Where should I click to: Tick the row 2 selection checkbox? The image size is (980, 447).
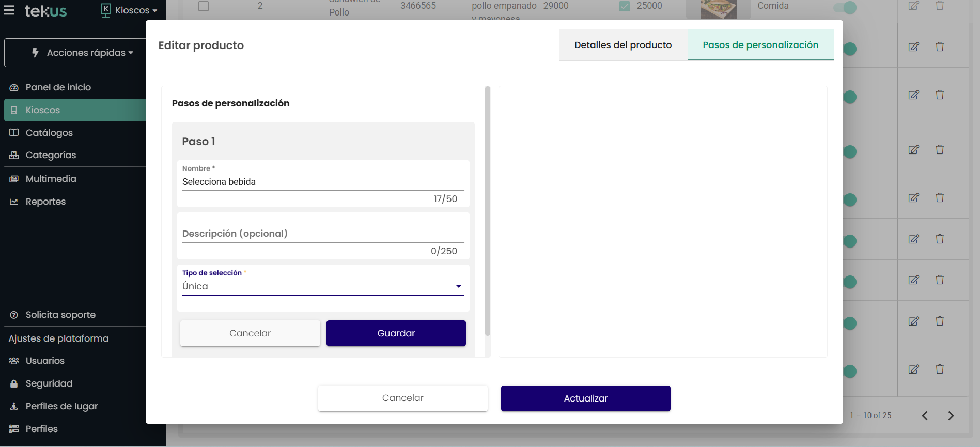click(x=204, y=6)
